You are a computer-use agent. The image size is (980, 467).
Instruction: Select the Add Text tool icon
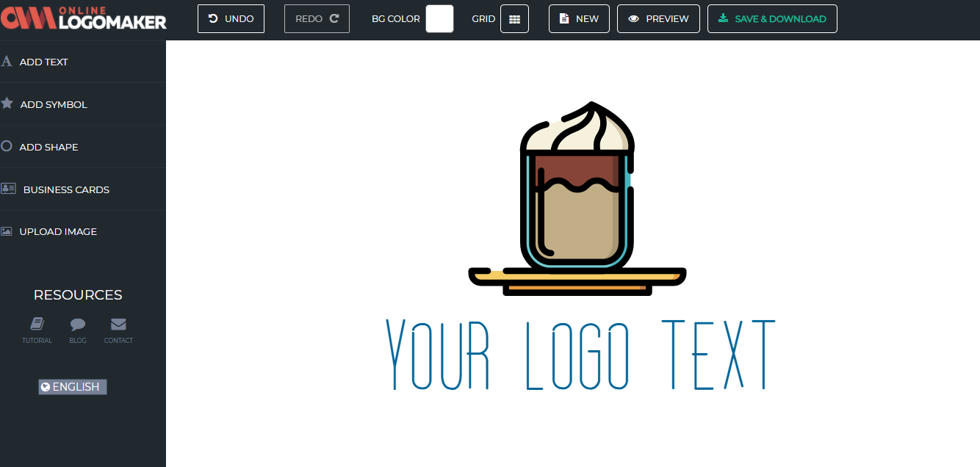tap(7, 61)
